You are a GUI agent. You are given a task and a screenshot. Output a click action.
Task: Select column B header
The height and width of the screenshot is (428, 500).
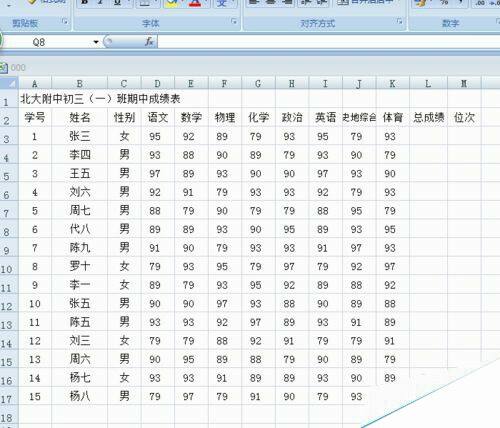tap(79, 83)
